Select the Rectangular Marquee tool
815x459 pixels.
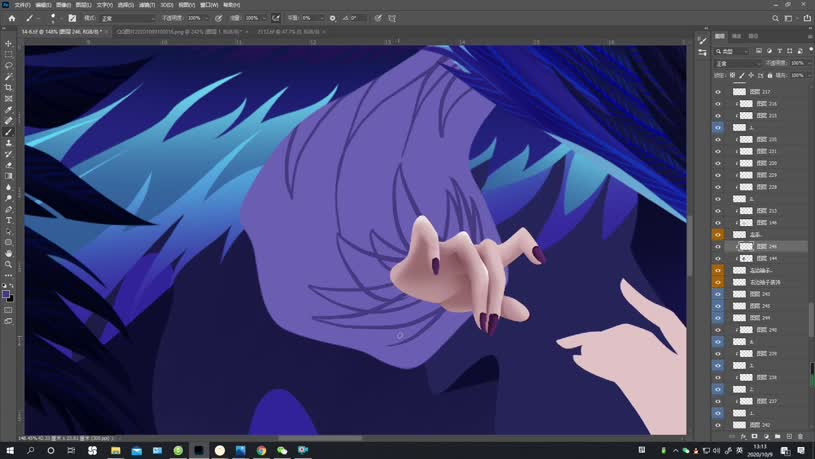pos(8,54)
